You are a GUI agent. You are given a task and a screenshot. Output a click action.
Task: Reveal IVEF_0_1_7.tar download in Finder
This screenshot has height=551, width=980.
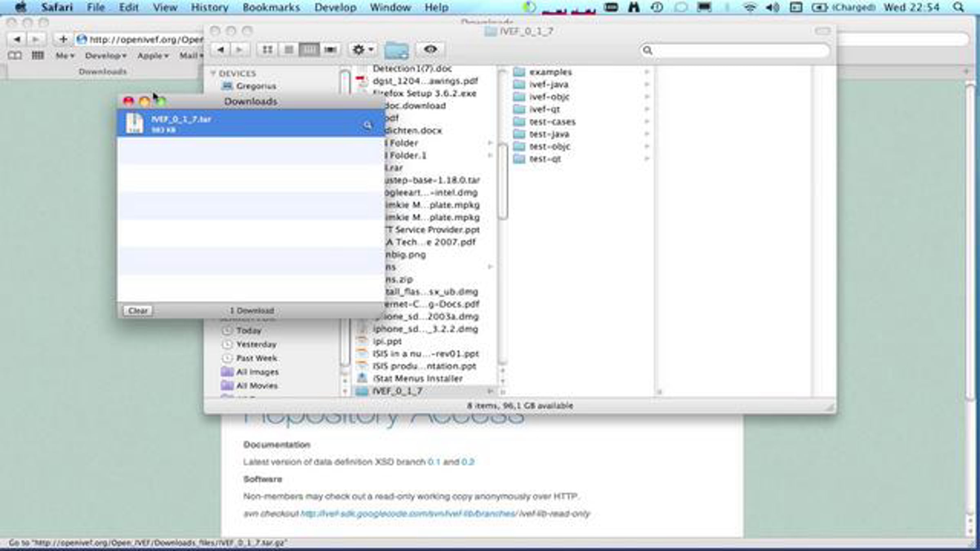point(367,125)
